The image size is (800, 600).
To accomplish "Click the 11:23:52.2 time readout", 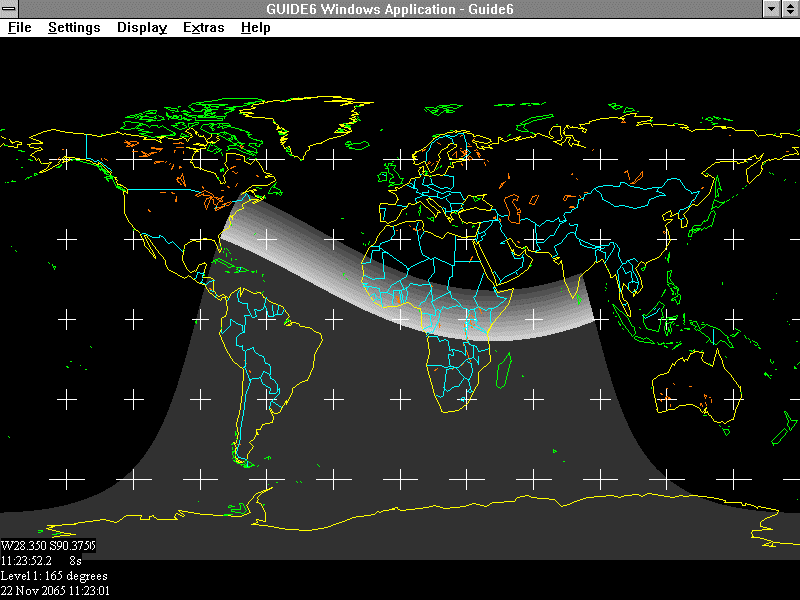I will [x=26, y=561].
